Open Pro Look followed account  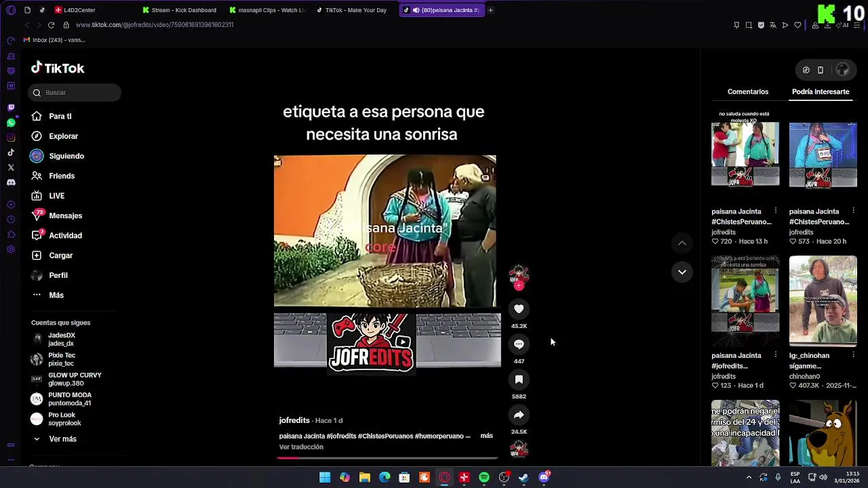pyautogui.click(x=65, y=419)
